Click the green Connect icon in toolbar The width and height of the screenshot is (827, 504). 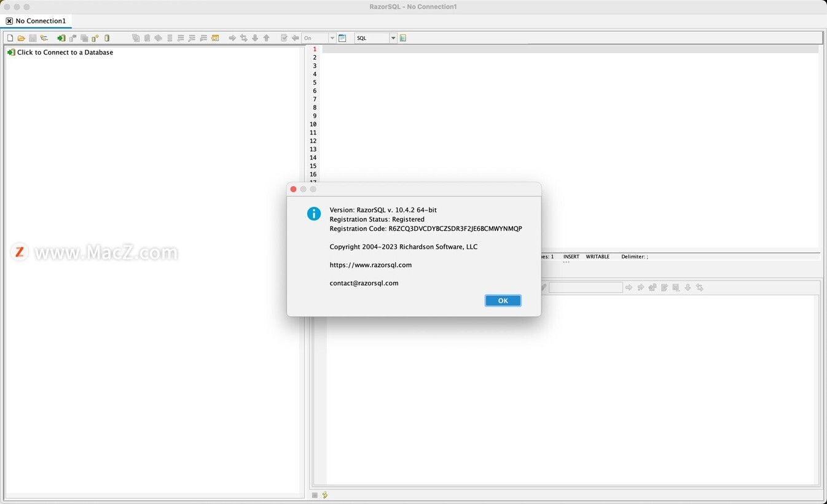tap(61, 38)
